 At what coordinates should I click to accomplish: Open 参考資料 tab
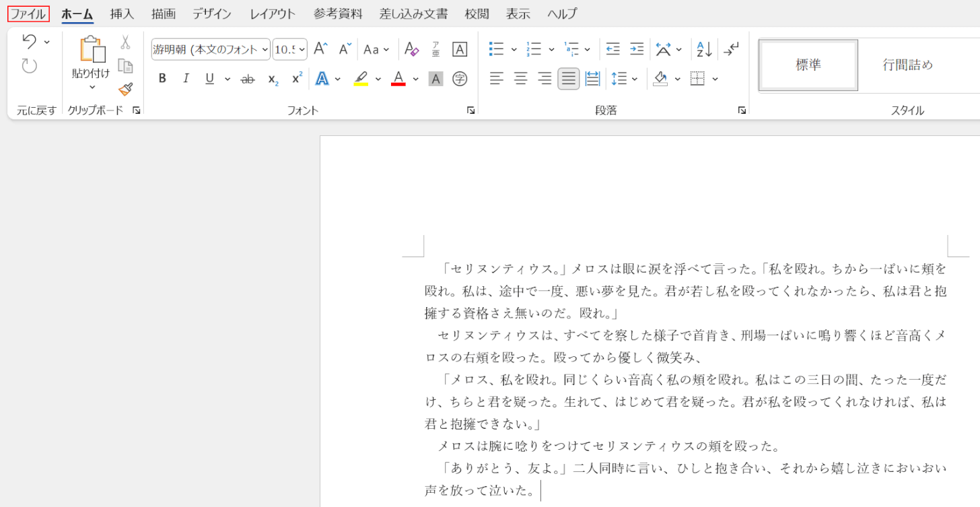tap(338, 13)
